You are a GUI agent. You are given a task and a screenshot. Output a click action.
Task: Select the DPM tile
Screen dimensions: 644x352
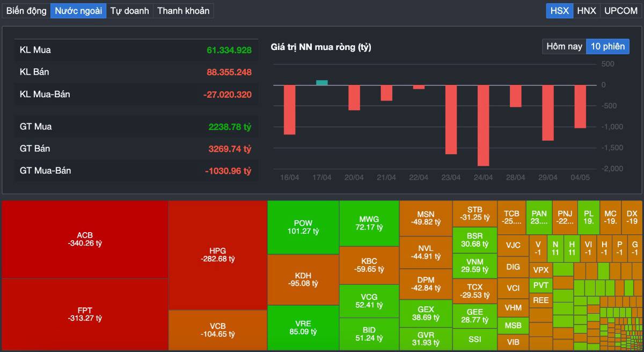point(426,284)
